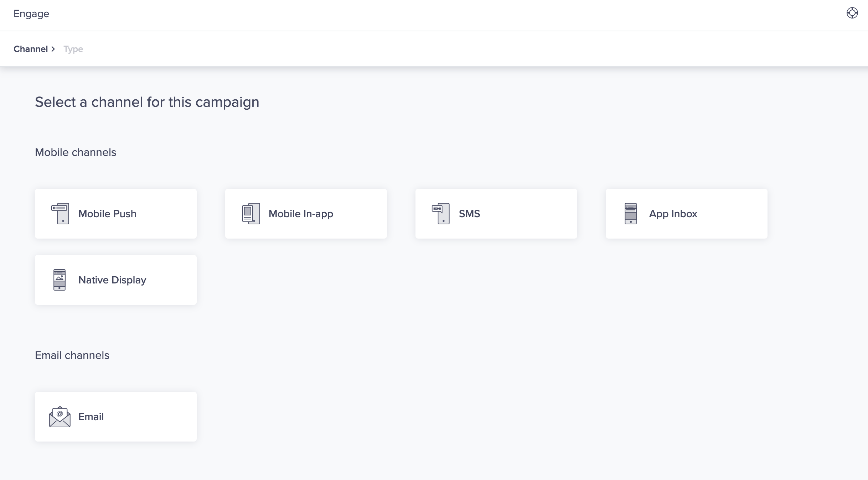
Task: Select the App Inbox channel label
Action: [x=673, y=214]
